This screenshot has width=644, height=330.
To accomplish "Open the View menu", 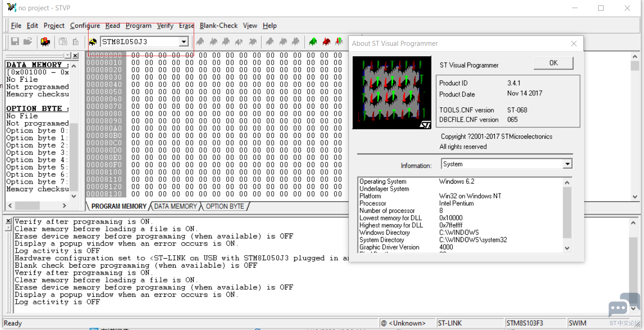I will [250, 26].
